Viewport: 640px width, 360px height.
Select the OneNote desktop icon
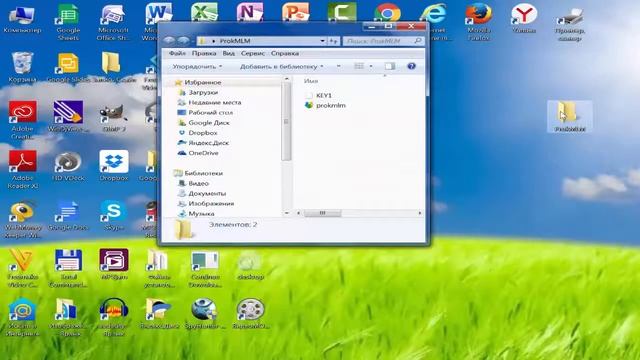tap(250, 12)
